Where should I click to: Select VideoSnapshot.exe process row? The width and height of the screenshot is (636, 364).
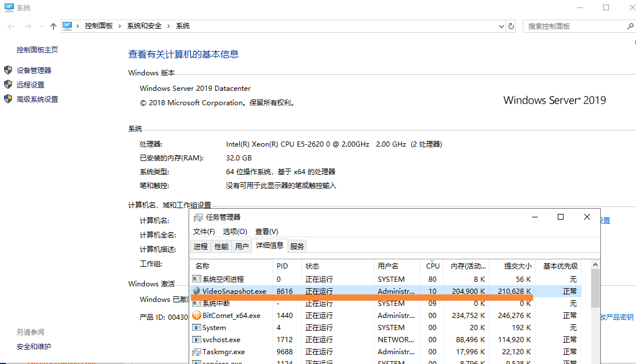click(x=385, y=291)
